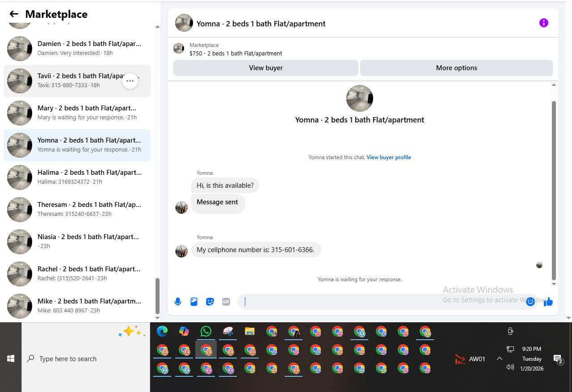Record a voice clip with microphone icon

178,302
